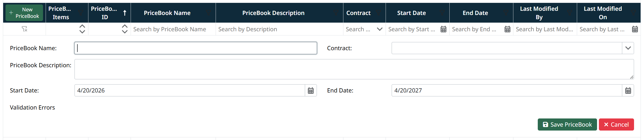644x140 pixels.
Task: Clear all grid filters icon
Action: [24, 29]
